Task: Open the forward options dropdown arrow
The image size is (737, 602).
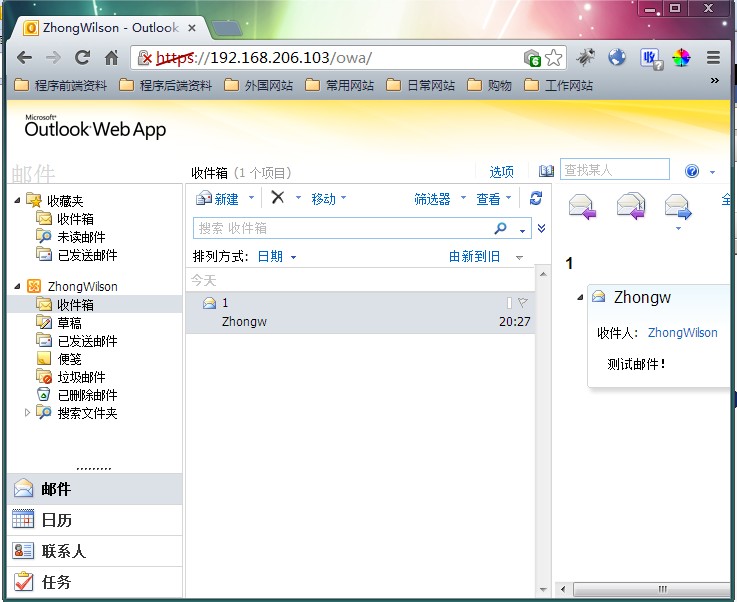Action: pyautogui.click(x=678, y=228)
